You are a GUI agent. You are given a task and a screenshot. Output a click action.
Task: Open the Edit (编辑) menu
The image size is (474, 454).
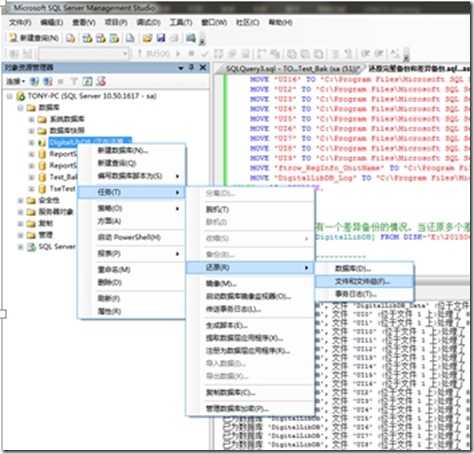[52, 22]
